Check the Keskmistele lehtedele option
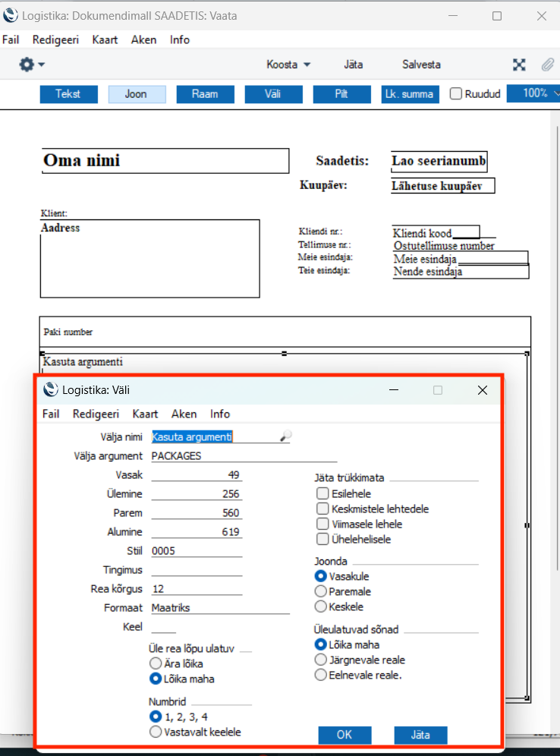560x756 pixels. (322, 509)
